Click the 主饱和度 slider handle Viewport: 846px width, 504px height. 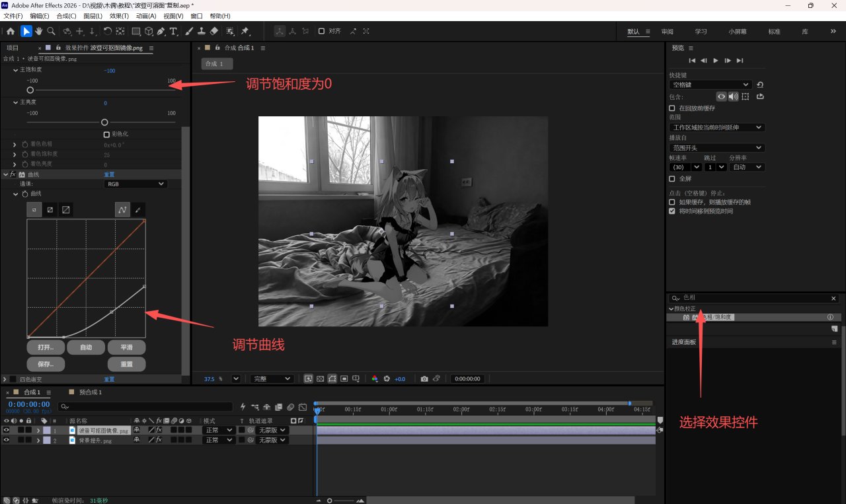(x=30, y=90)
